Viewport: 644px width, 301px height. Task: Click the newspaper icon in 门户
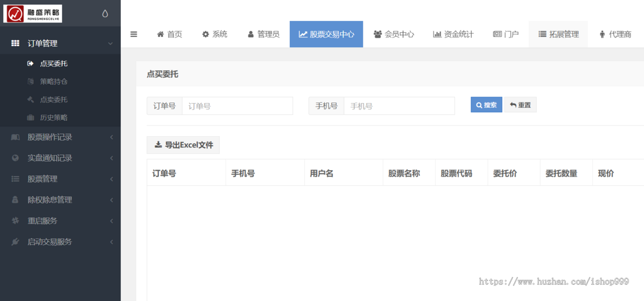(497, 34)
